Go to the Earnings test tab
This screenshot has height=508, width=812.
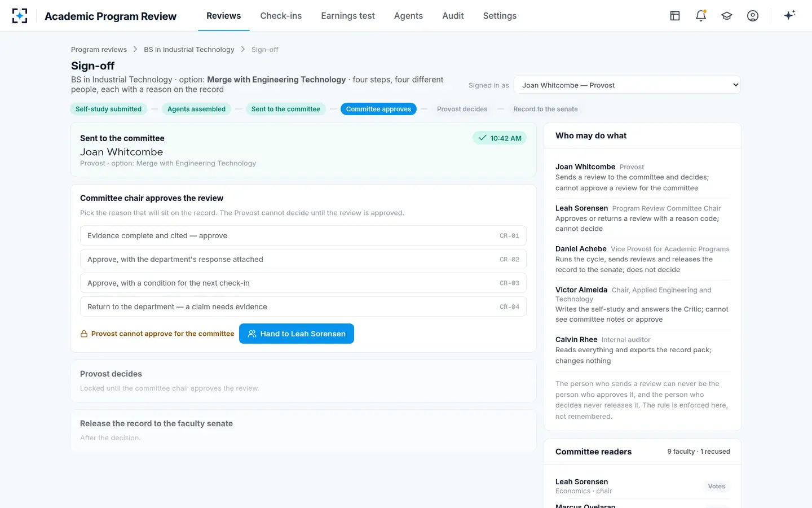click(x=348, y=16)
